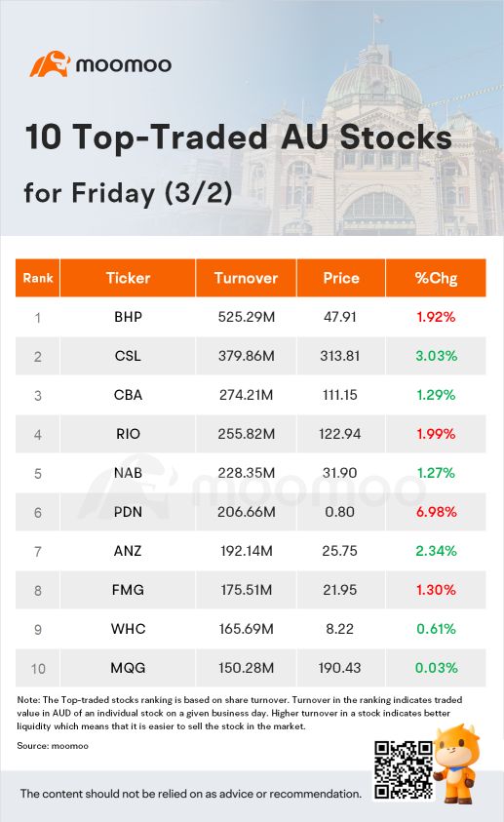
Task: Click NAB turnover 228.35M
Action: pyautogui.click(x=247, y=473)
